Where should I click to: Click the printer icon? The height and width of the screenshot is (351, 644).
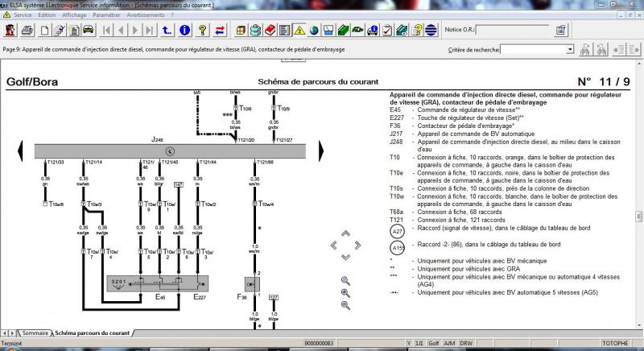point(27,30)
